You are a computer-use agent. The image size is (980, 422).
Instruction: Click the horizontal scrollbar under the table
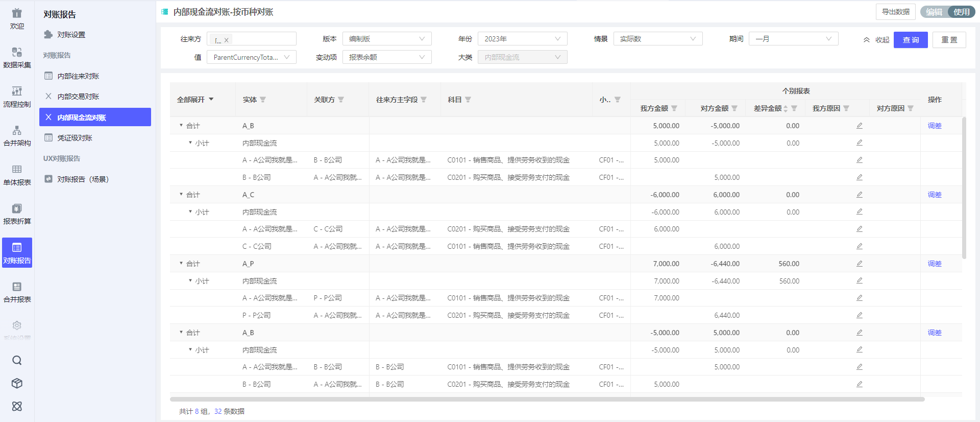coord(547,399)
